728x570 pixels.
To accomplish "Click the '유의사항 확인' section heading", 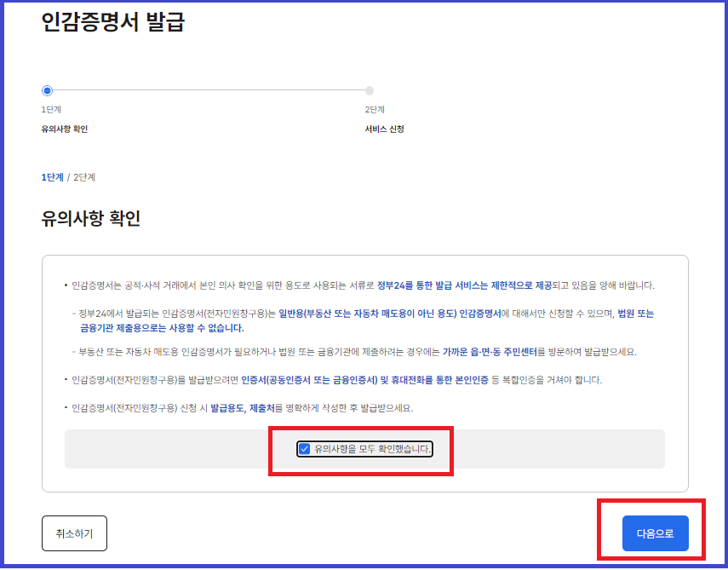I will [x=91, y=218].
